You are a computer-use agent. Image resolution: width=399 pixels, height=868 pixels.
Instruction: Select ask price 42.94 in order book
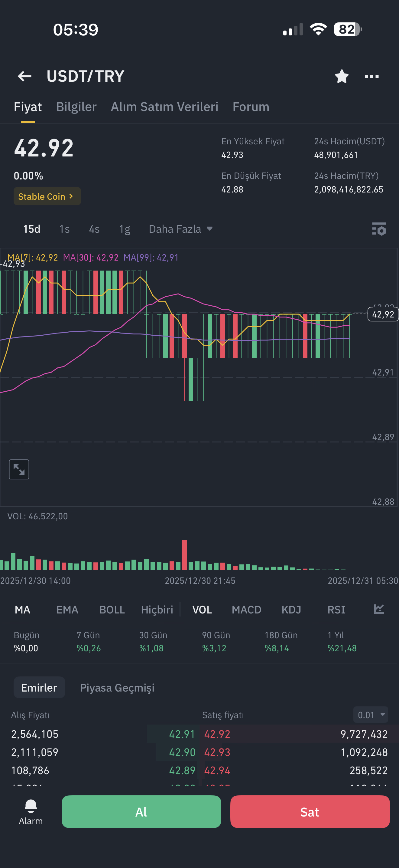(217, 770)
